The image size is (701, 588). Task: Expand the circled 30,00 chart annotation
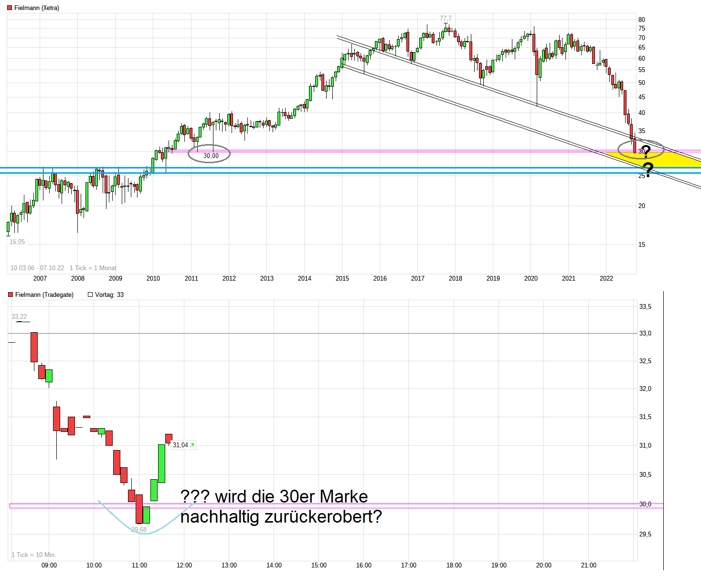click(x=210, y=153)
